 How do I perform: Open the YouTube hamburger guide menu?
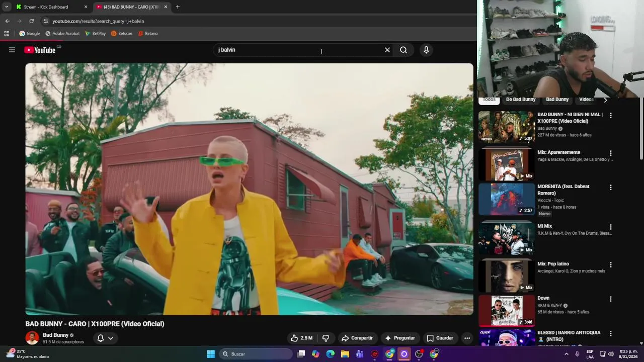pyautogui.click(x=12, y=50)
